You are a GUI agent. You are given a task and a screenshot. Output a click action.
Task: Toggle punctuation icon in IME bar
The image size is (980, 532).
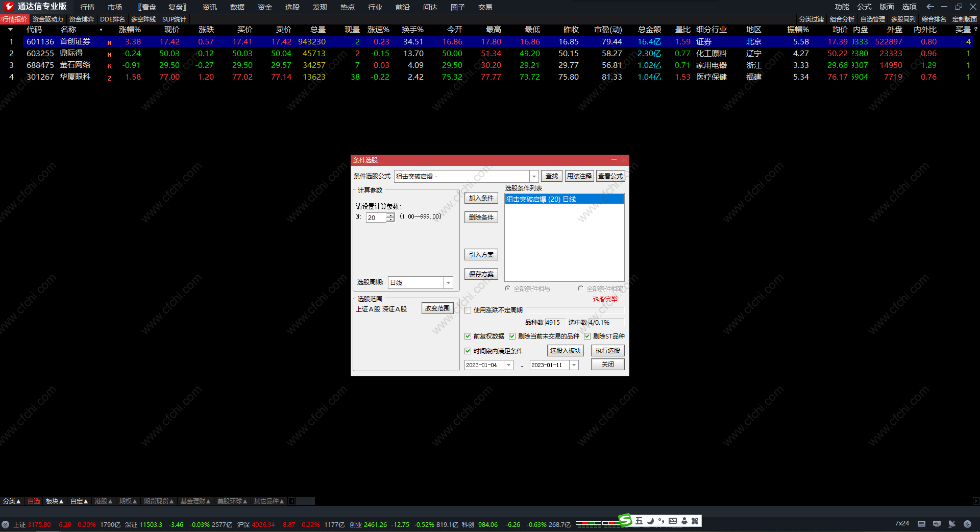click(x=661, y=521)
